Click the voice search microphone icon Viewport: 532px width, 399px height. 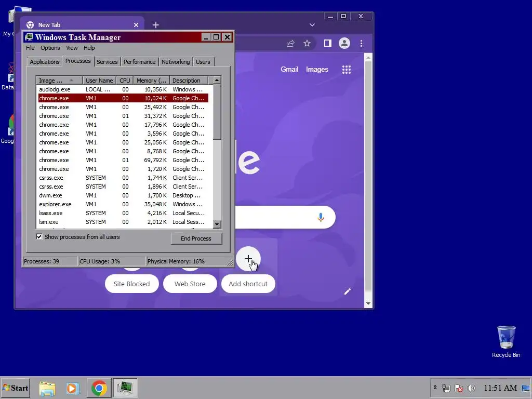coord(321,217)
